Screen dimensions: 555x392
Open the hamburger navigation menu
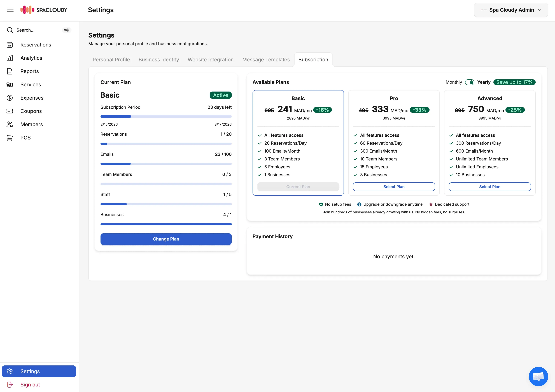pos(10,10)
